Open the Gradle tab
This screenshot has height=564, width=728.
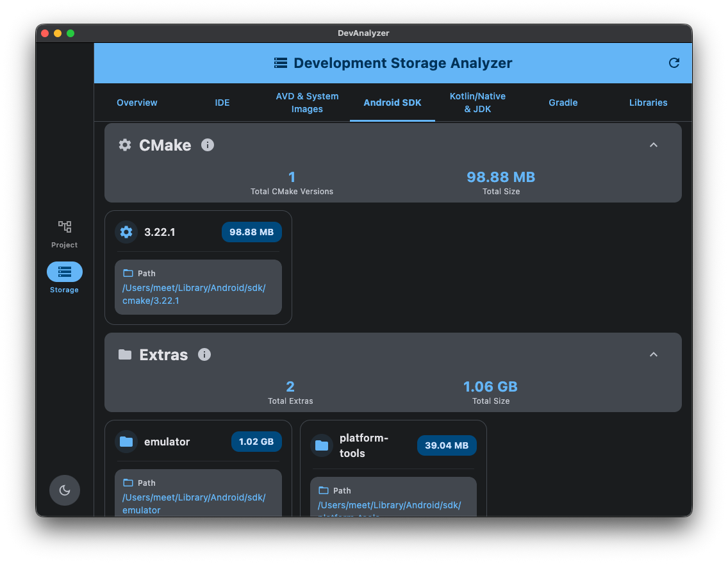coord(563,103)
